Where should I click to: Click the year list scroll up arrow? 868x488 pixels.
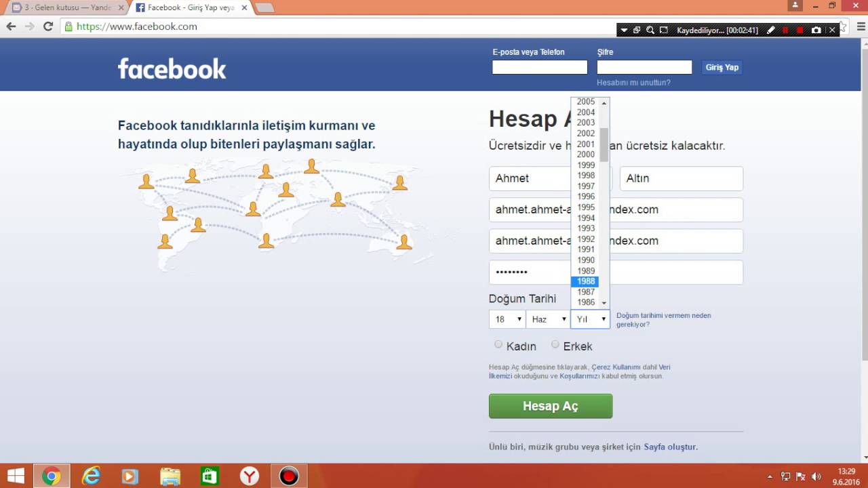(604, 102)
